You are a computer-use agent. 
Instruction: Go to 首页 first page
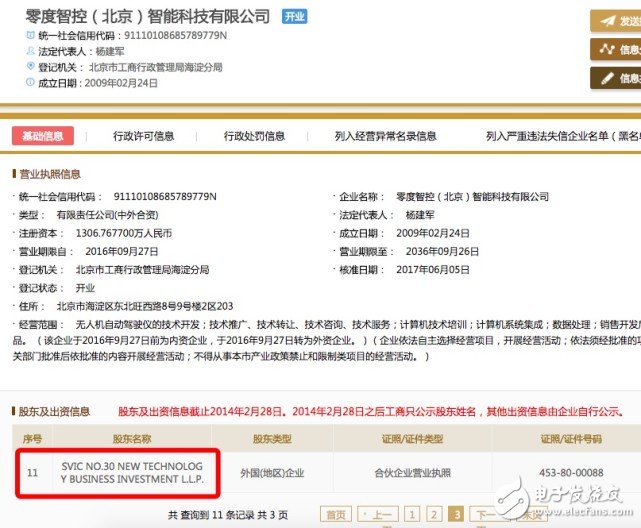[336, 515]
